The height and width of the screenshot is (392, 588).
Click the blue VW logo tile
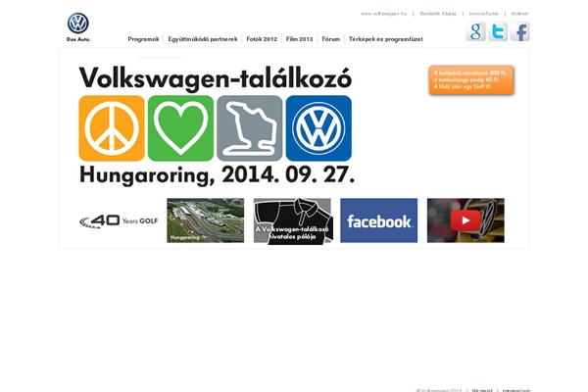click(x=318, y=128)
